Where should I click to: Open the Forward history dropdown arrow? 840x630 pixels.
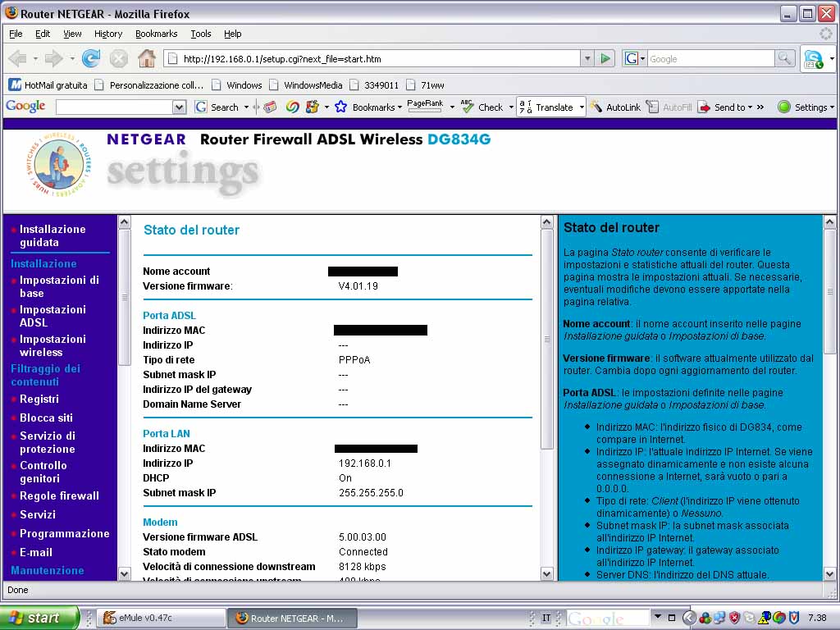pyautogui.click(x=72, y=58)
